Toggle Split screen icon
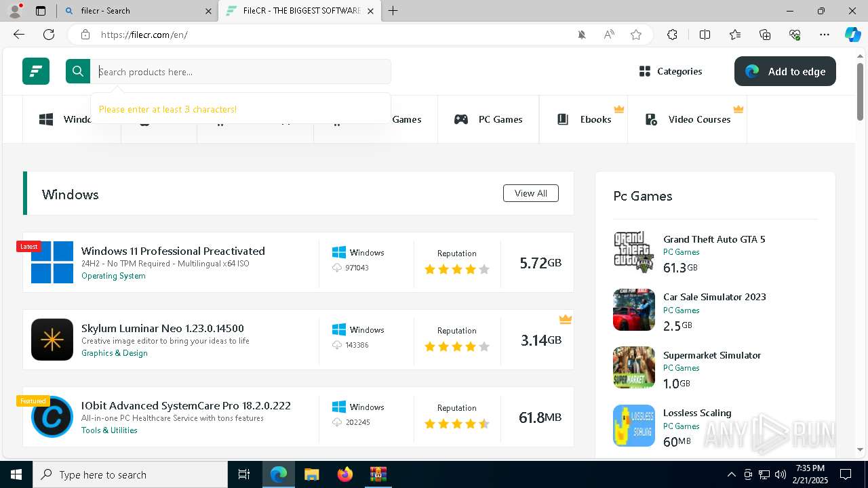The image size is (868, 488). 705,35
